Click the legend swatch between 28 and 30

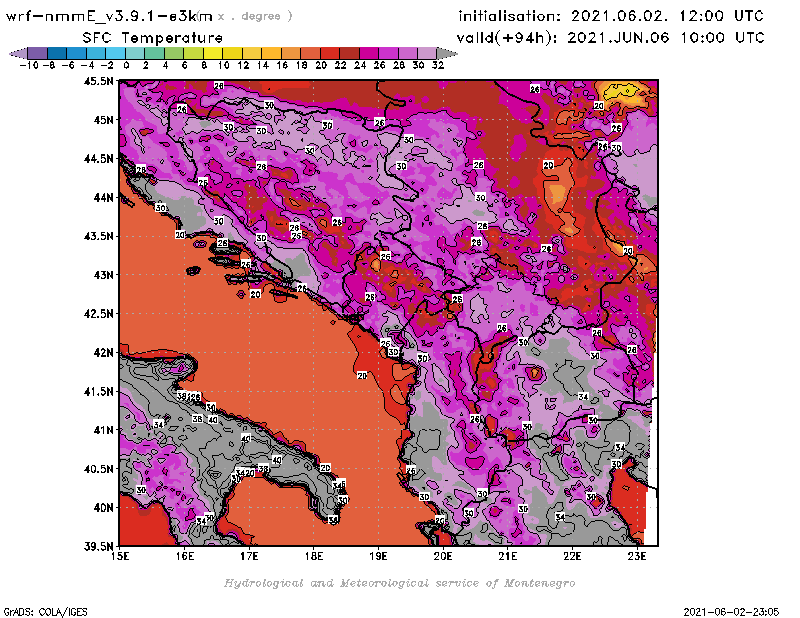(x=408, y=53)
